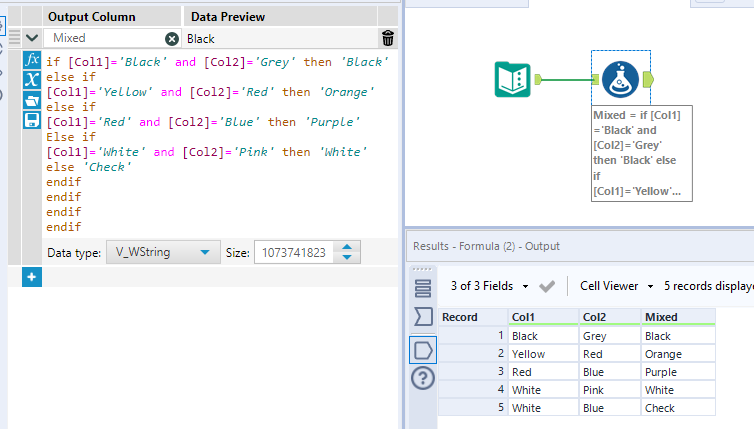754x429 pixels.
Task: Select the Input Data book tool on canvas
Action: (513, 79)
